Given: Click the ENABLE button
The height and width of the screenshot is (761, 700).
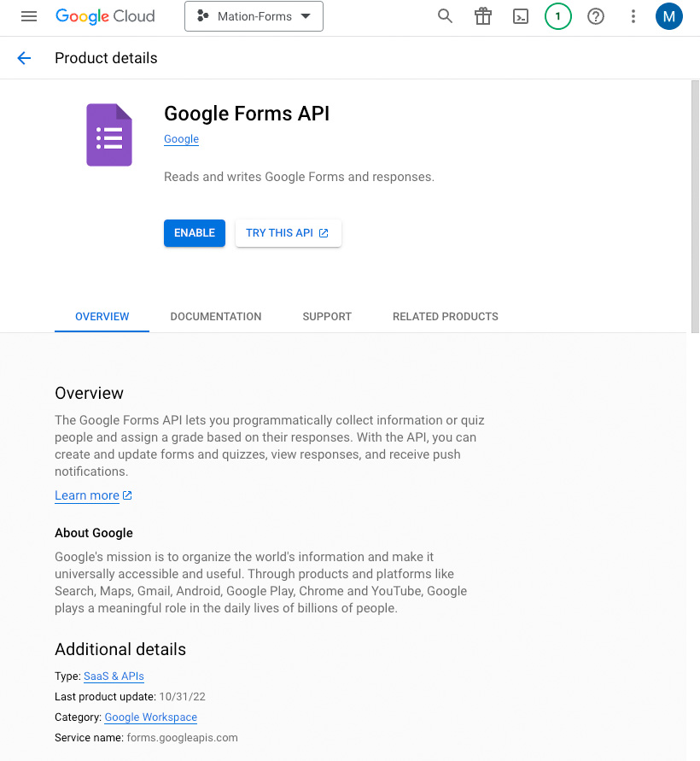Looking at the screenshot, I should pos(195,233).
